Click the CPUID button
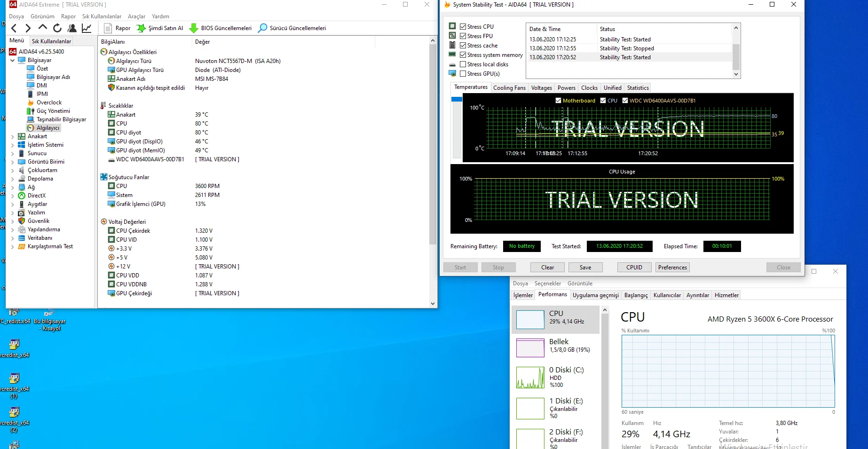This screenshot has width=868, height=449. click(x=634, y=268)
